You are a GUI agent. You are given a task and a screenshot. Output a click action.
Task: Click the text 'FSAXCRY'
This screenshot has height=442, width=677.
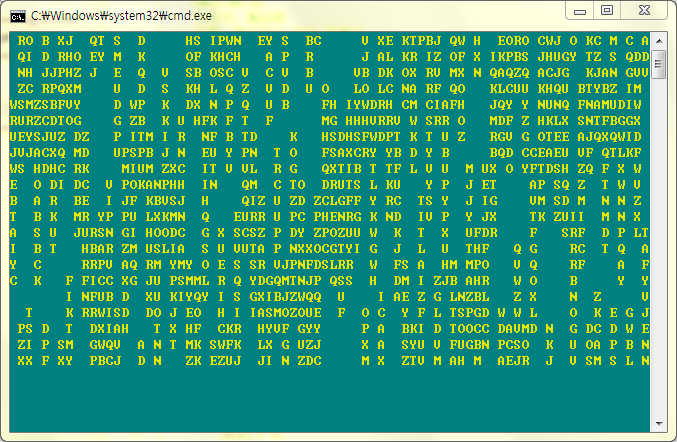coord(349,153)
